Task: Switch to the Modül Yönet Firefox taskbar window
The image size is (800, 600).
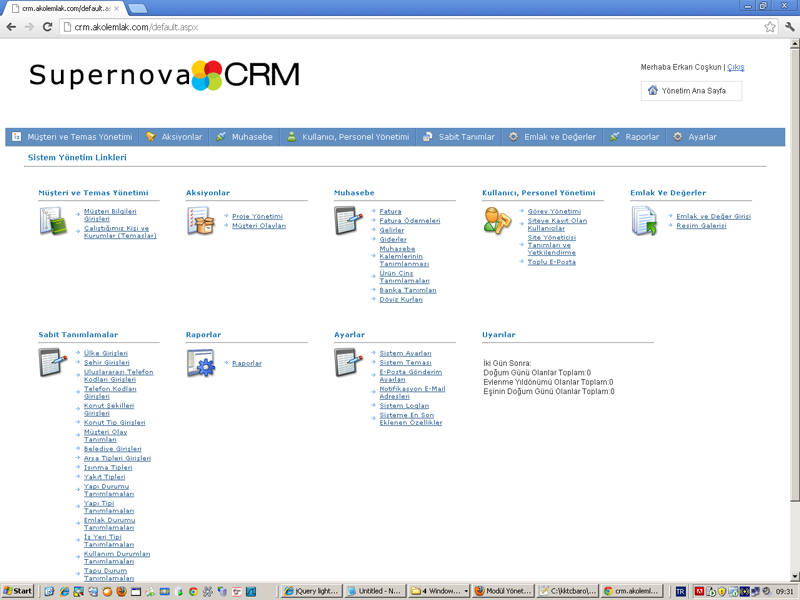Action: point(503,591)
